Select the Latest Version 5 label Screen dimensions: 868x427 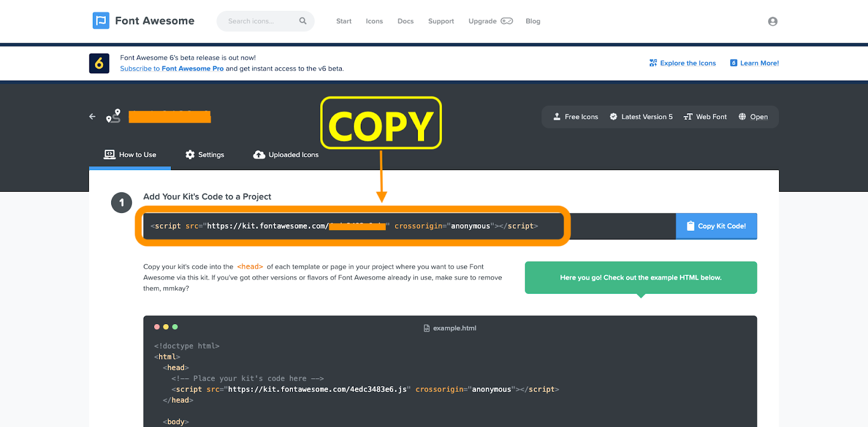coord(647,117)
